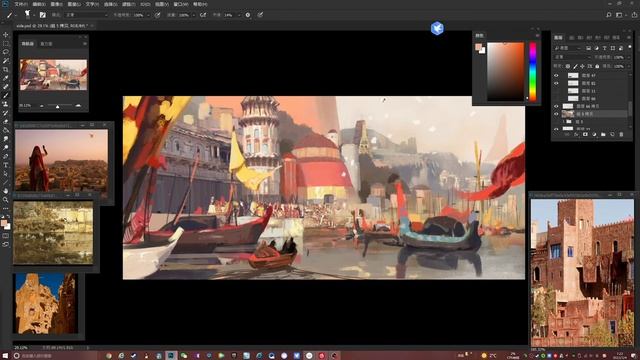The width and height of the screenshot is (640, 360).
Task: Click the hue slider in Color panel
Action: click(533, 72)
